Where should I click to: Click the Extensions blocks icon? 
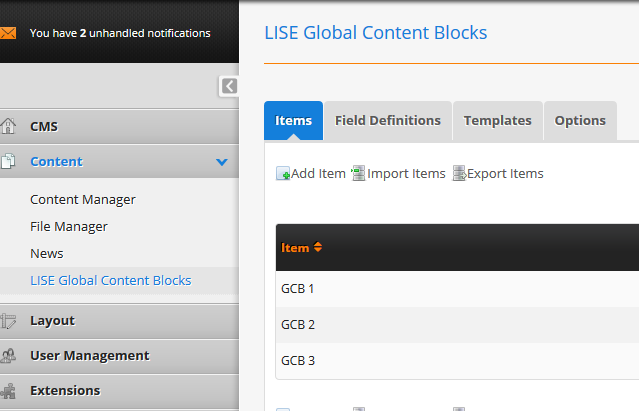point(9,390)
